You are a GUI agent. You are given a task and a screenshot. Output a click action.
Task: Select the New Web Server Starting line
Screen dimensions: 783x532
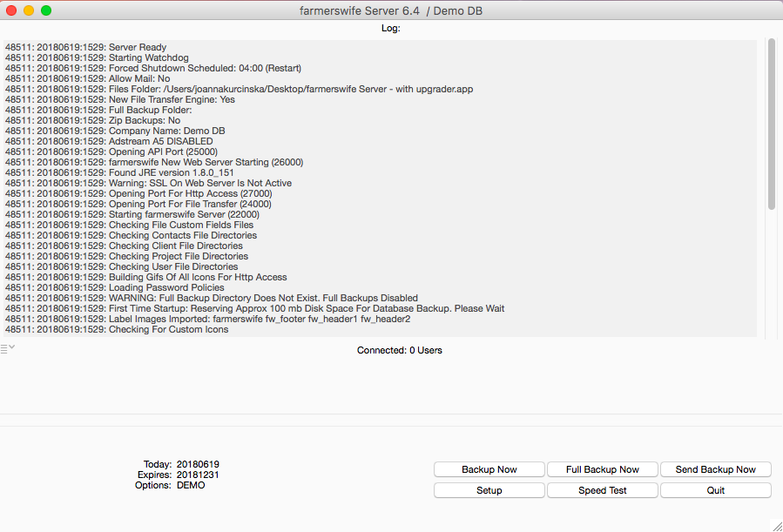[154, 163]
